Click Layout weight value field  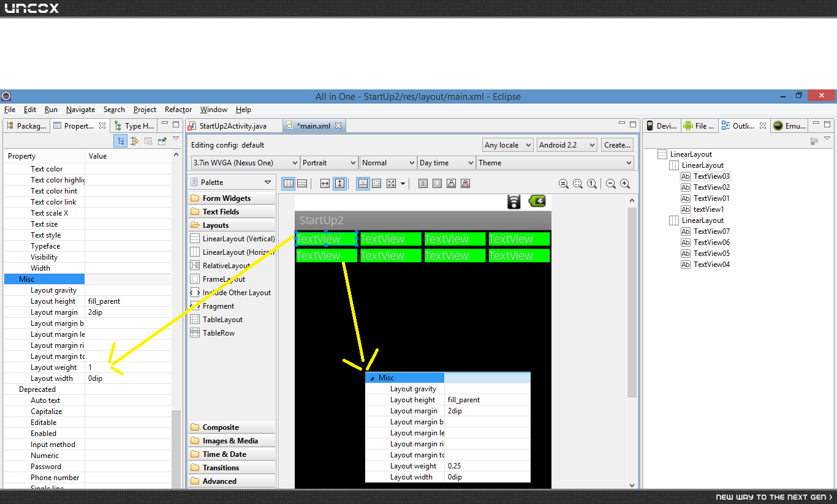click(128, 367)
